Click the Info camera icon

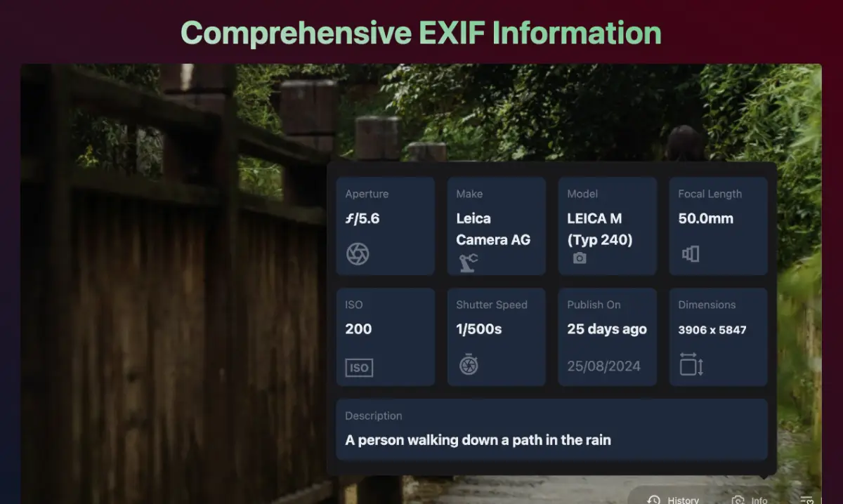738,500
